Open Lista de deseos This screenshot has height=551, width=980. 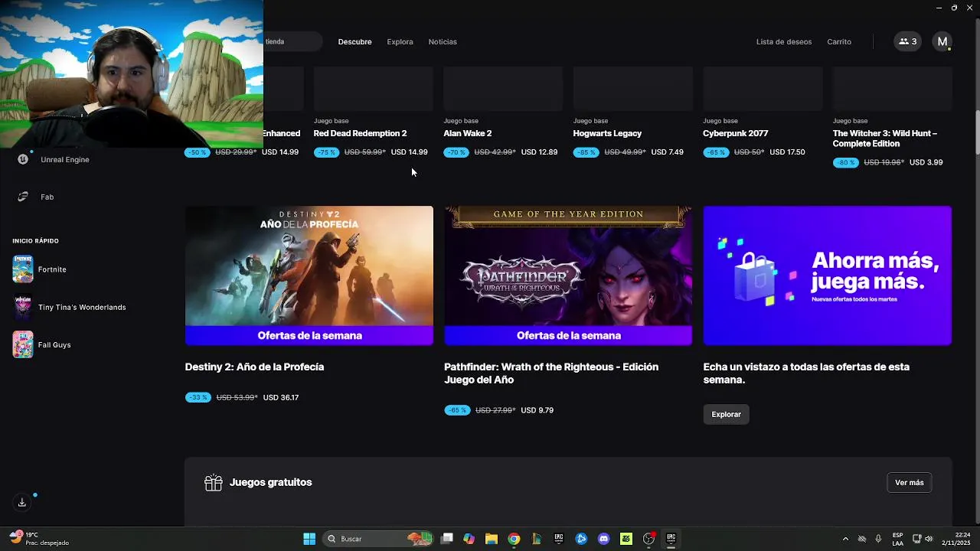point(784,41)
